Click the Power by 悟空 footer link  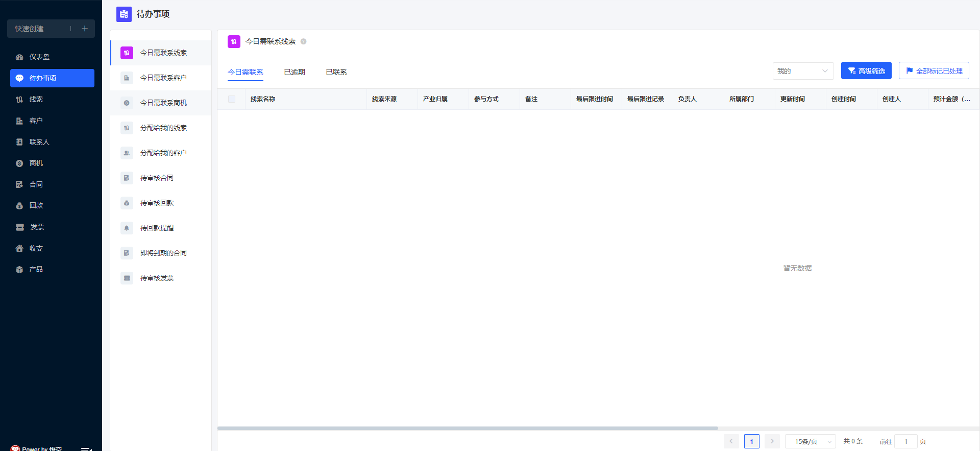pyautogui.click(x=36, y=448)
